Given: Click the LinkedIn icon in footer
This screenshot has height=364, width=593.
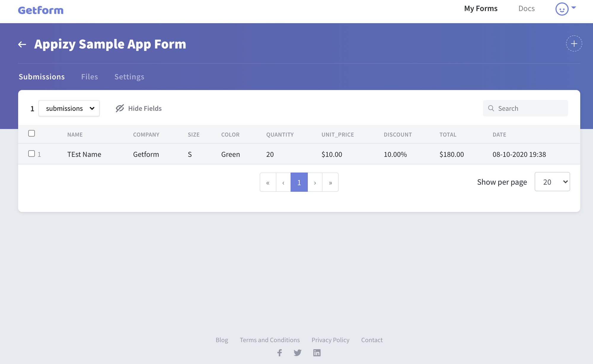Looking at the screenshot, I should (317, 352).
